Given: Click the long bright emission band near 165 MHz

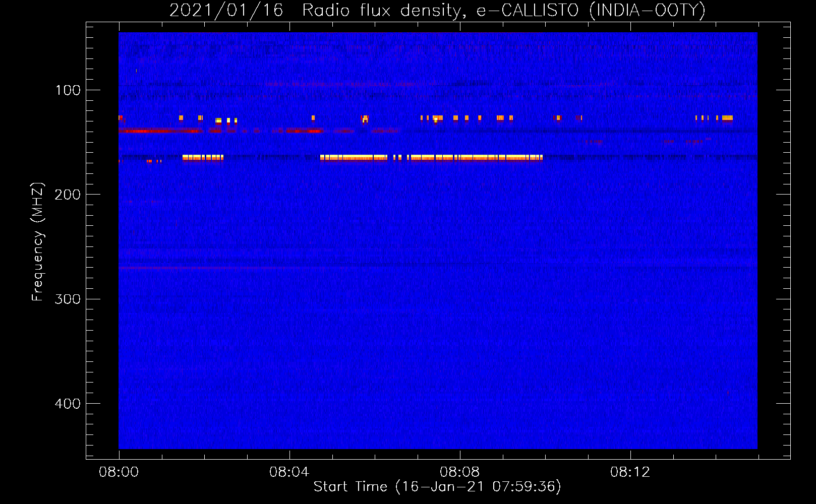Looking at the screenshot, I should point(431,158).
